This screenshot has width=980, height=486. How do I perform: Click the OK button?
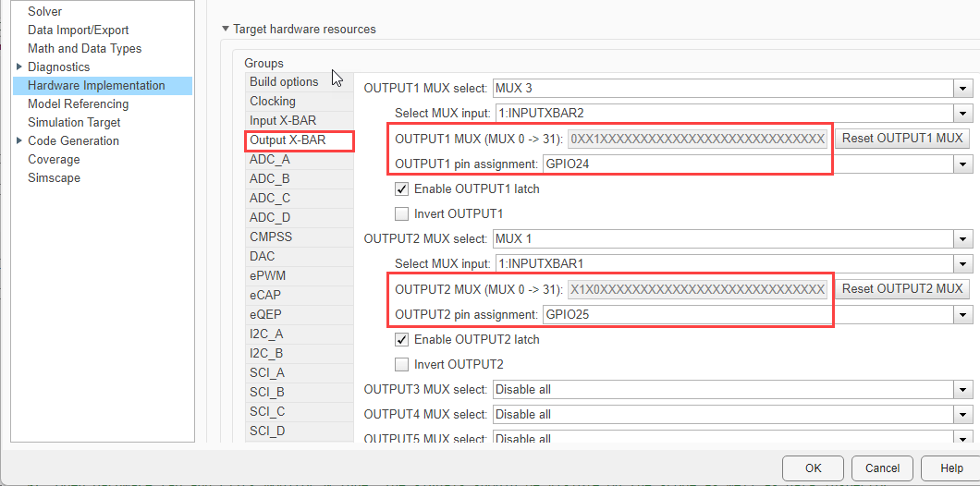tap(814, 468)
